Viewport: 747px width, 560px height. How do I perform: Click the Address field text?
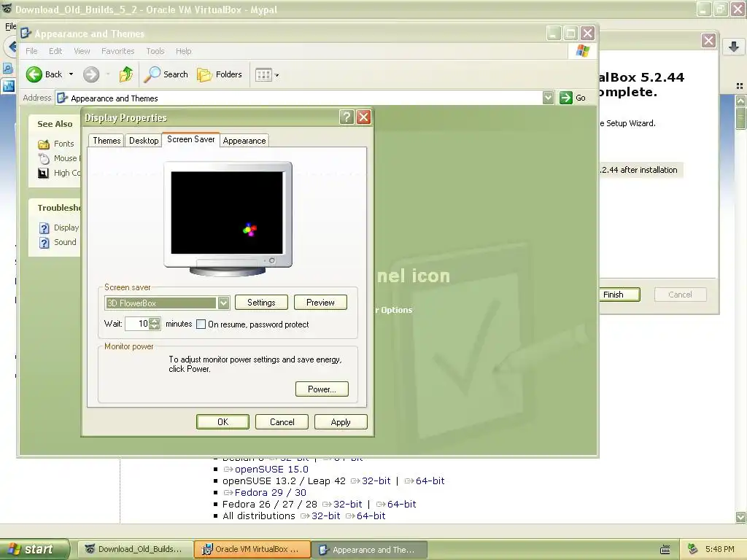[x=115, y=98]
